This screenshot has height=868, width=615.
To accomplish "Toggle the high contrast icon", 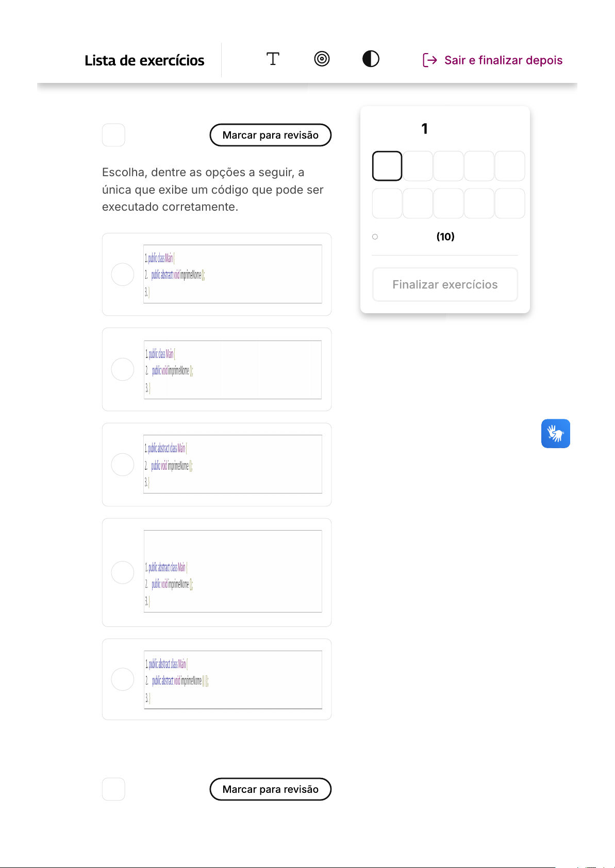I will point(371,59).
